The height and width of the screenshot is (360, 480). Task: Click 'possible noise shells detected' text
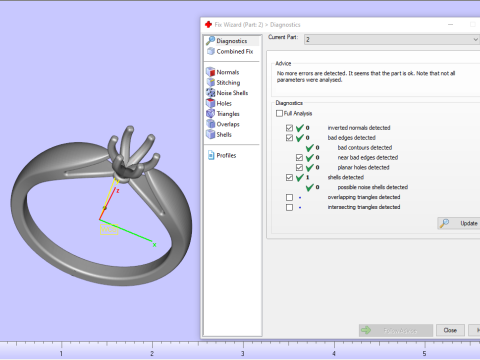373,187
